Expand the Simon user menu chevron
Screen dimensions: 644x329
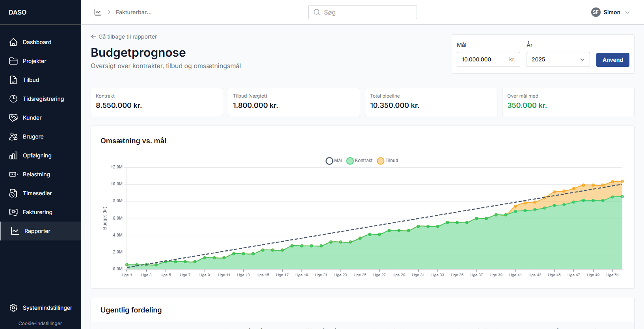627,12
